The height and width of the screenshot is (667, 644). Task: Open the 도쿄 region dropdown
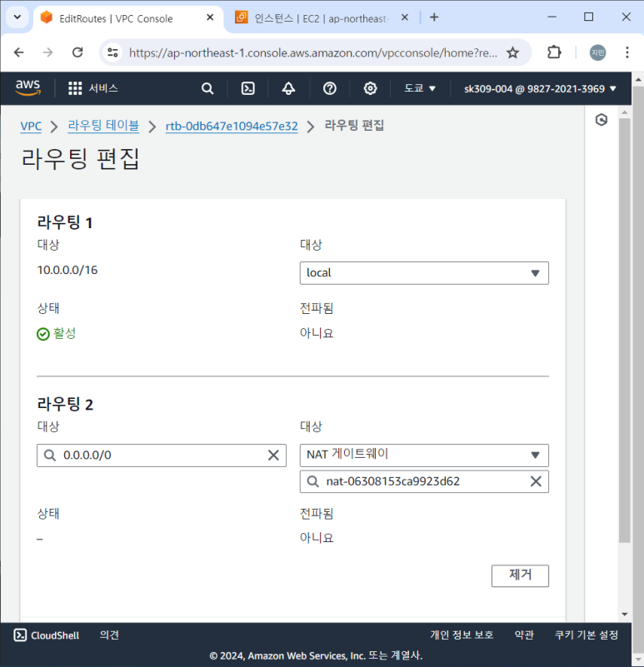click(419, 88)
